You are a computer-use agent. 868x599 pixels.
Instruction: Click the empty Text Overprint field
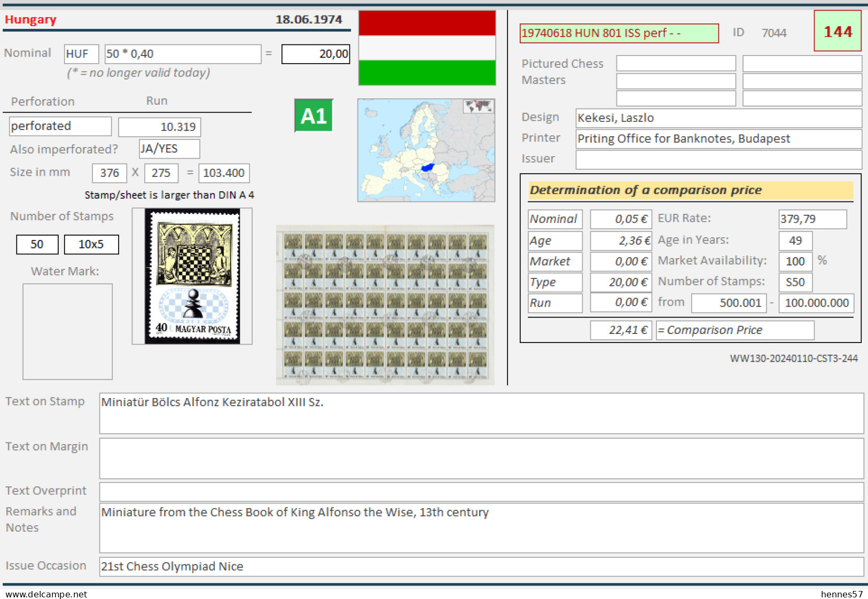[x=481, y=492]
